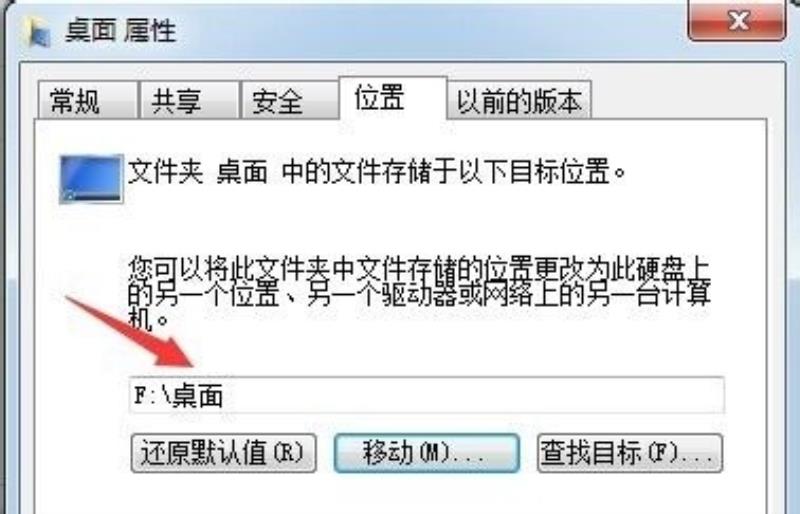Click the 桌面 属性 title text
800x514 pixels.
(x=120, y=32)
